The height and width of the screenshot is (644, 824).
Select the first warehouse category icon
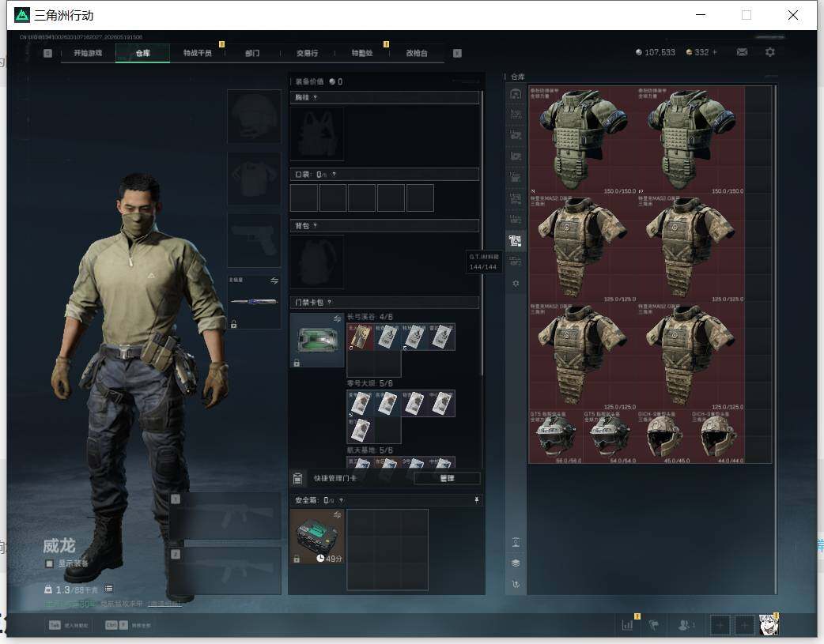point(516,94)
